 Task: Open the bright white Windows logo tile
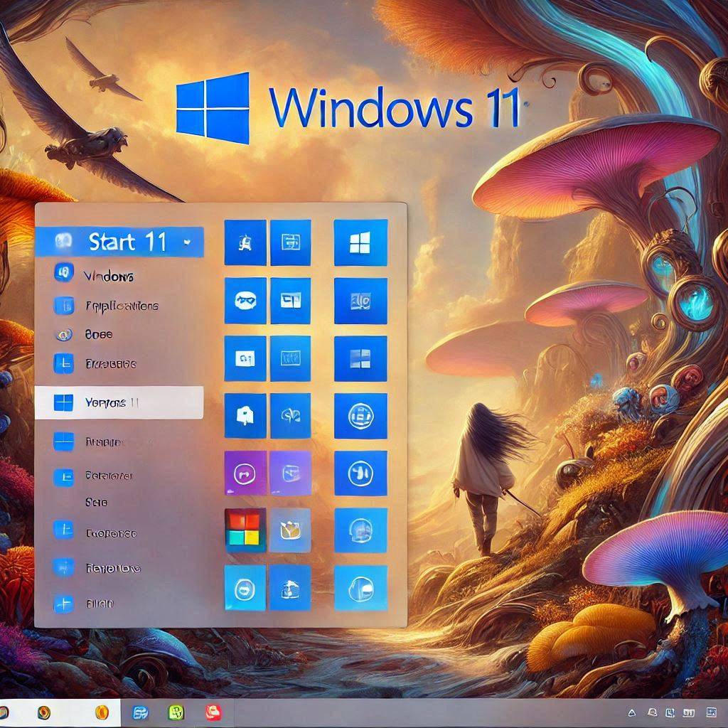[360, 242]
